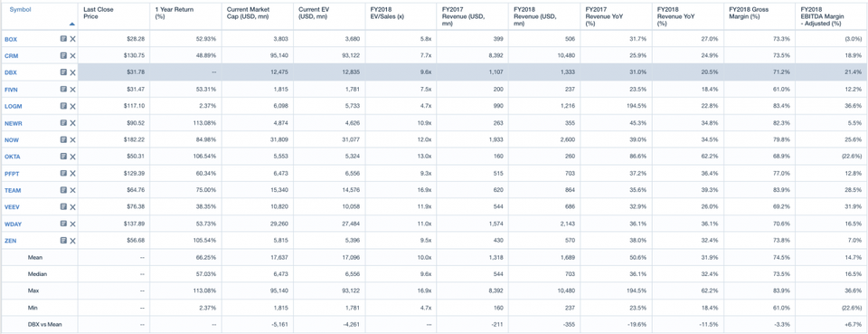The image size is (868, 334).
Task: Remove the ZEN row with X icon
Action: [73, 241]
